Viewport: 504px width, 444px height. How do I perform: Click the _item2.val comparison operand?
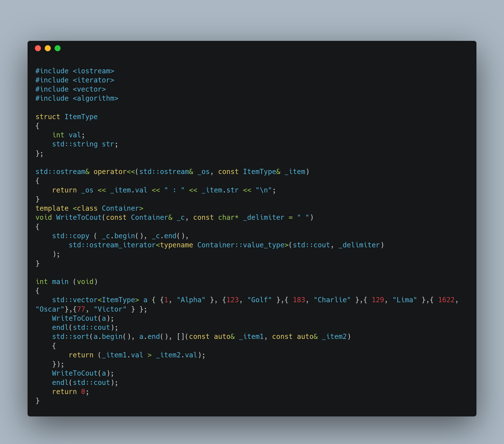pyautogui.click(x=176, y=355)
